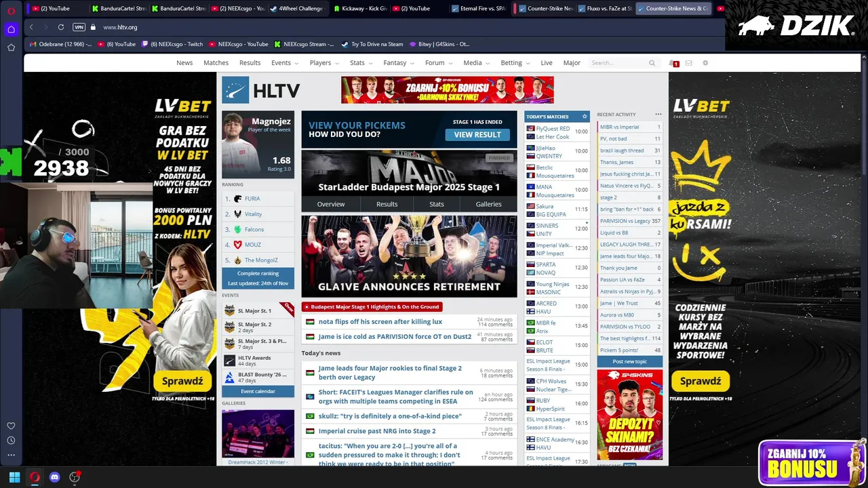Click Sprawdź on the left LV BET ad
The width and height of the screenshot is (868, 488).
click(182, 381)
